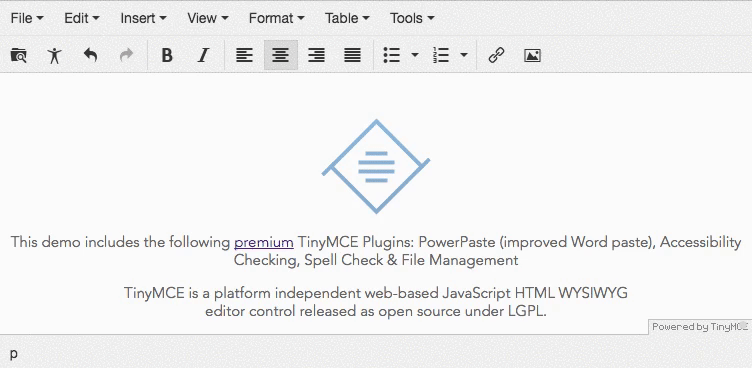Insert or edit a link
The height and width of the screenshot is (368, 752).
click(x=496, y=56)
